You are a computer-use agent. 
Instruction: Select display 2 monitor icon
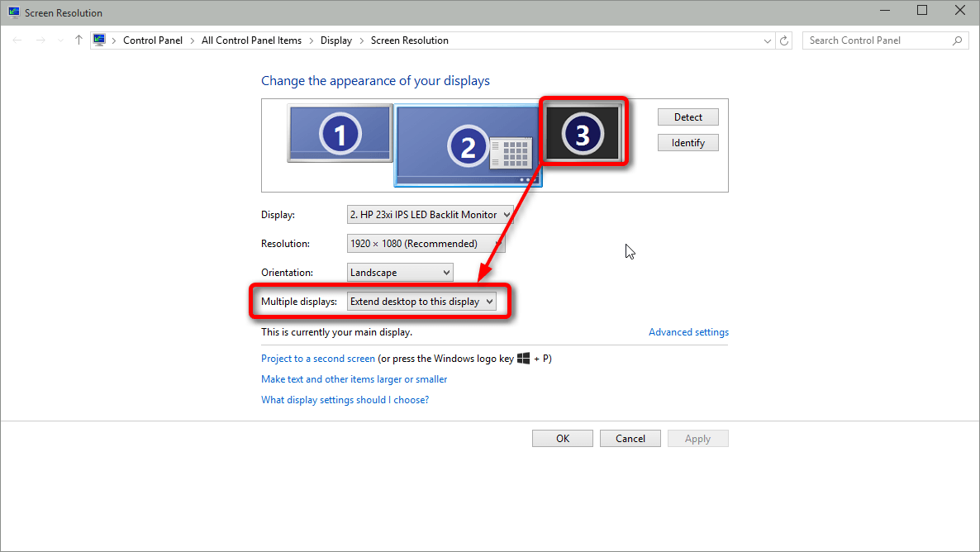[x=468, y=145]
